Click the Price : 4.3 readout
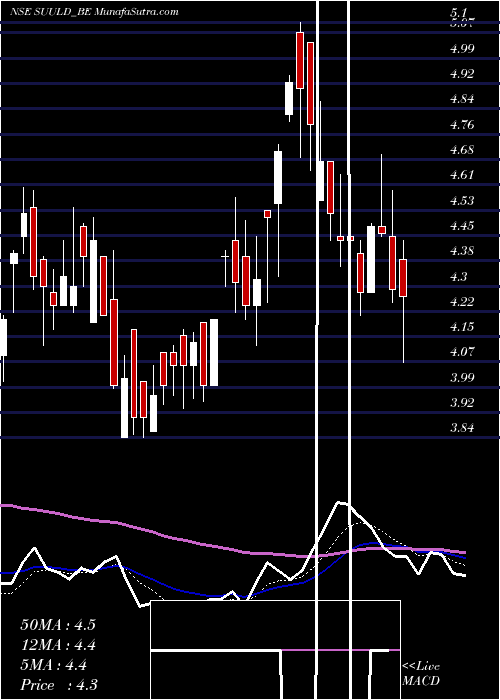The width and height of the screenshot is (500, 700). click(x=59, y=684)
